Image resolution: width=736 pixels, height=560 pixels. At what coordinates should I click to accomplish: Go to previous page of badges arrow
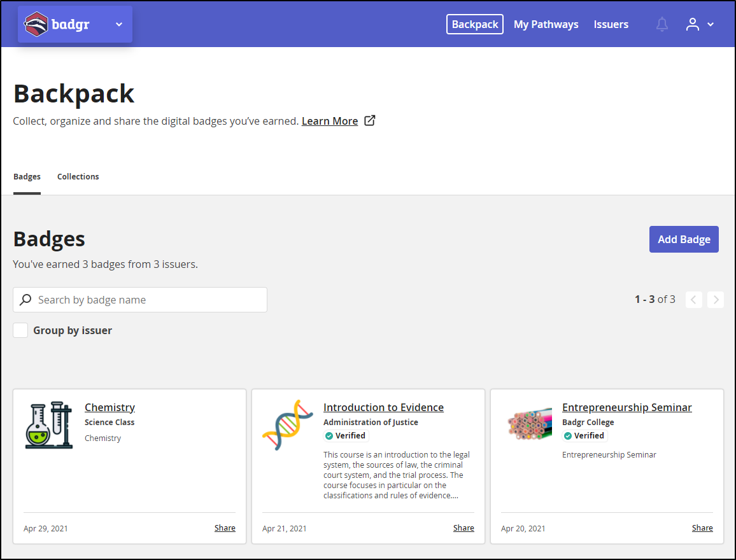693,299
